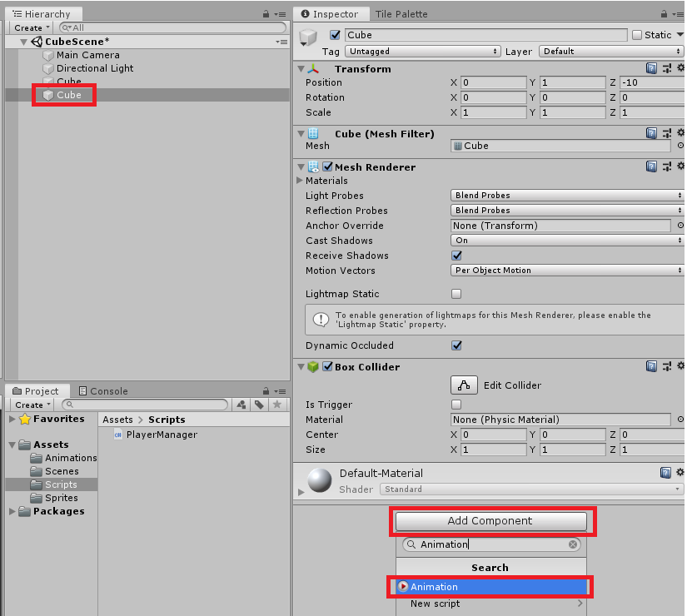Open Mesh Renderer preset selector icon
The height and width of the screenshot is (616, 687).
click(666, 166)
